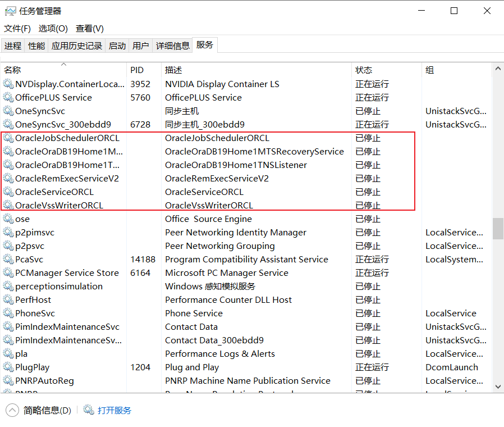Image resolution: width=504 pixels, height=427 pixels.
Task: Click gear icon of OracleRemExecServiceV2
Action: pos(8,179)
